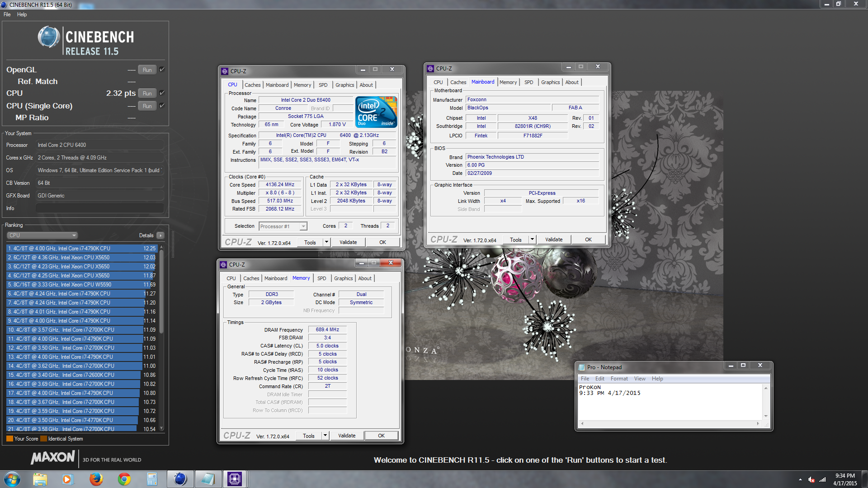Click OK in CPU-Z Memory window
Image resolution: width=868 pixels, height=488 pixels.
tap(381, 436)
